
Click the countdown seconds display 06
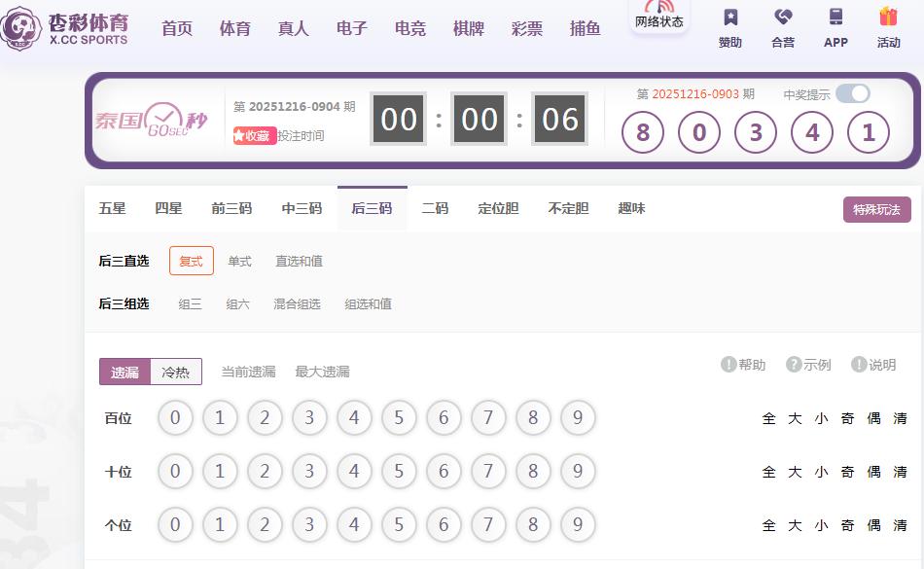[x=560, y=119]
